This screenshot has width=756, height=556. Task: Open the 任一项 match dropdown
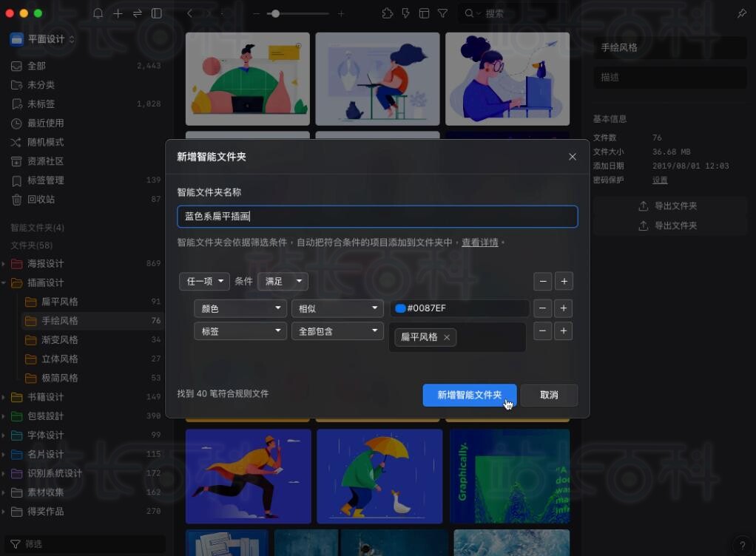point(204,281)
